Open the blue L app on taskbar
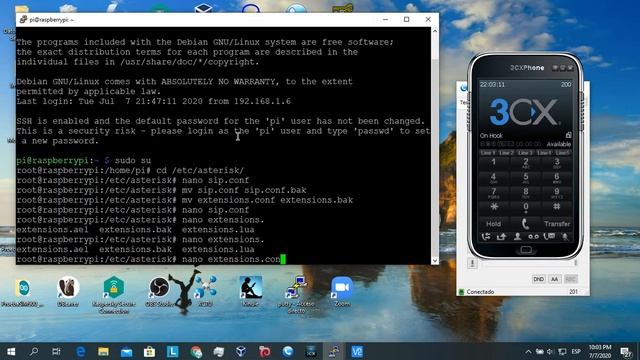The image size is (640, 360). pos(173,351)
